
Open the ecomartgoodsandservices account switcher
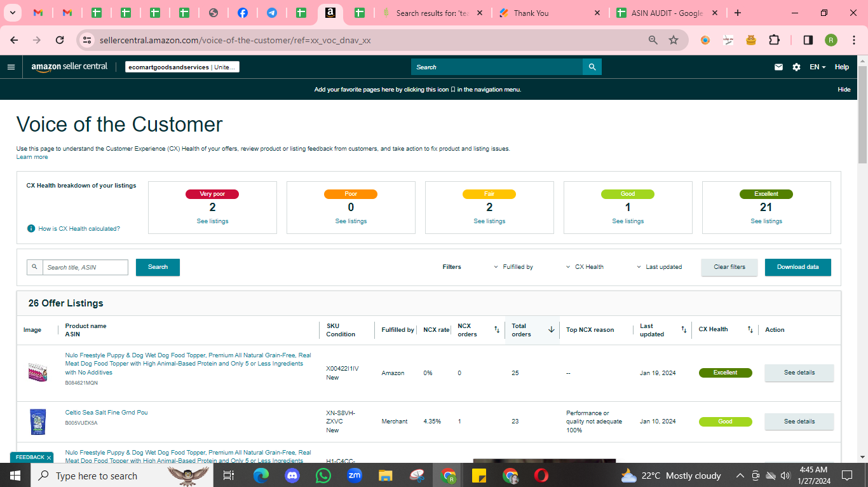pos(182,67)
